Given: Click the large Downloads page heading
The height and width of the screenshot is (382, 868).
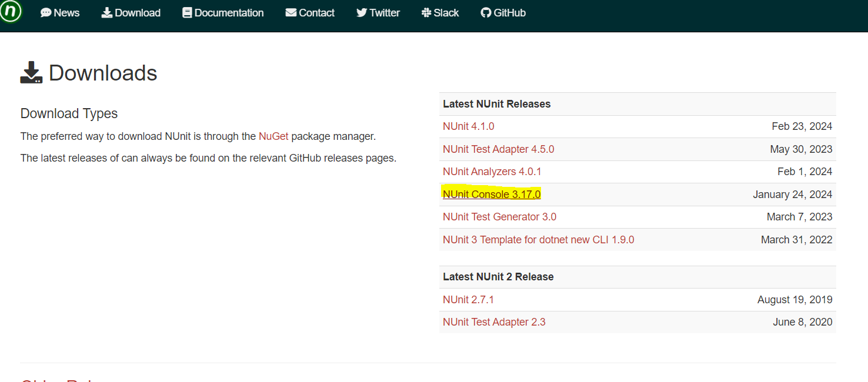Looking at the screenshot, I should (x=103, y=73).
